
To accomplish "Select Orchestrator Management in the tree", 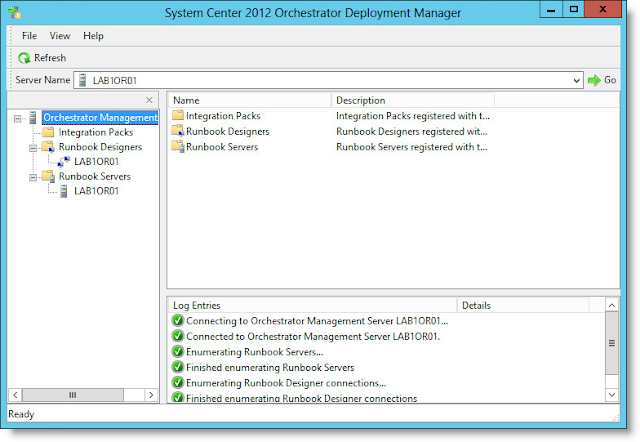I will point(100,118).
